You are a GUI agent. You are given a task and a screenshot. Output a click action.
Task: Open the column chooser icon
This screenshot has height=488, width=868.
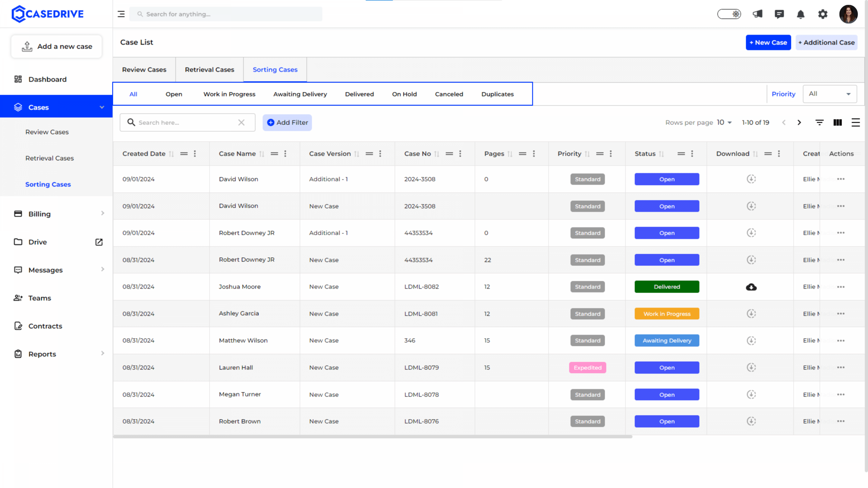tap(837, 123)
